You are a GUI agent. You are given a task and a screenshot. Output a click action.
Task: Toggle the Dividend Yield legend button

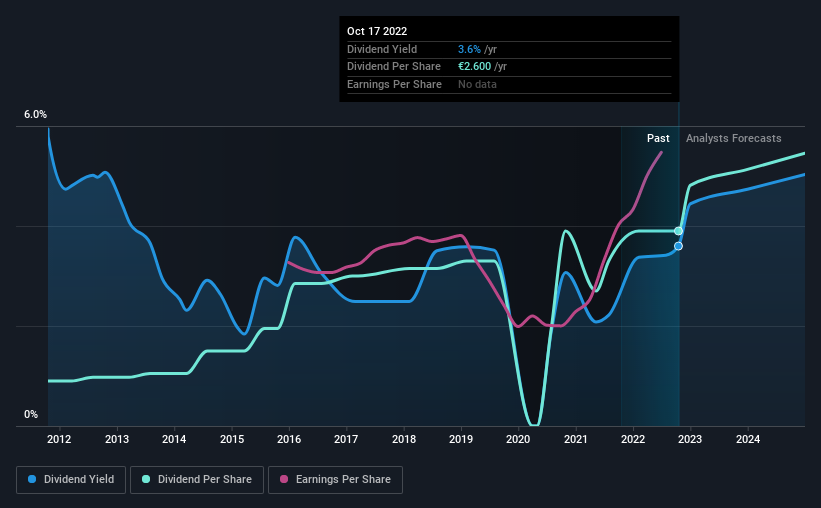click(x=71, y=480)
